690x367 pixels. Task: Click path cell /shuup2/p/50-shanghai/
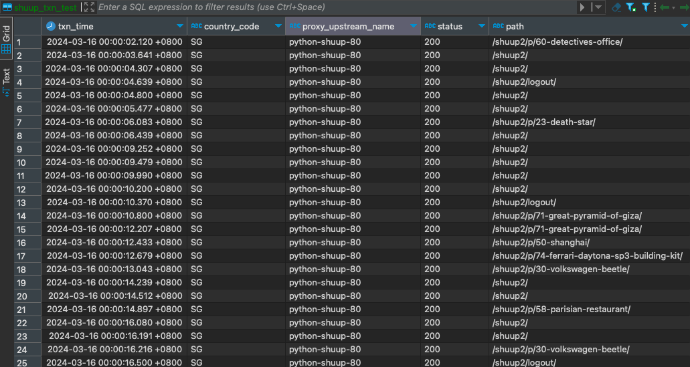(589, 242)
